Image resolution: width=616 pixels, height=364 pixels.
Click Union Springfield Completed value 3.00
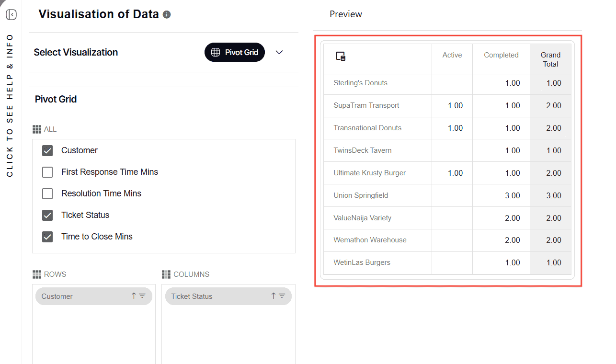513,195
